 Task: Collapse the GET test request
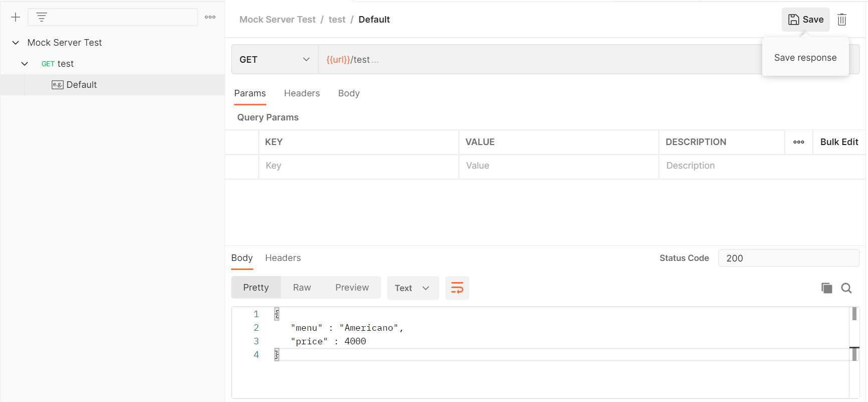click(x=25, y=64)
